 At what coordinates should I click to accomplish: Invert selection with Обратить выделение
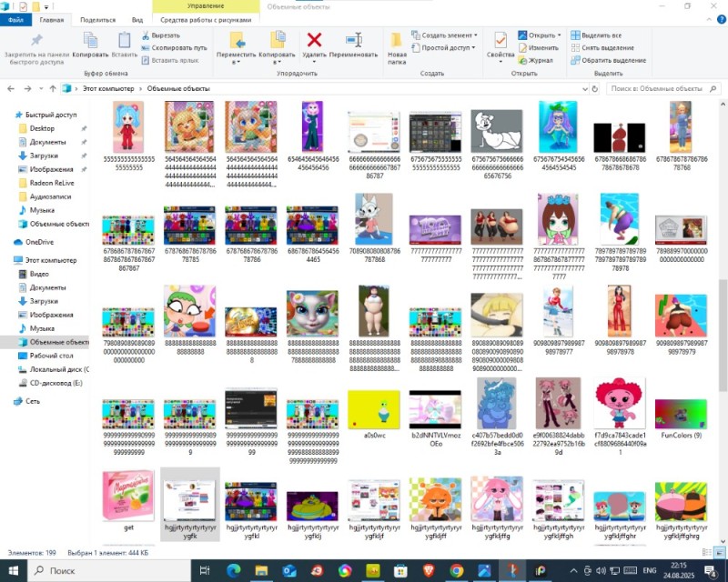click(x=608, y=60)
